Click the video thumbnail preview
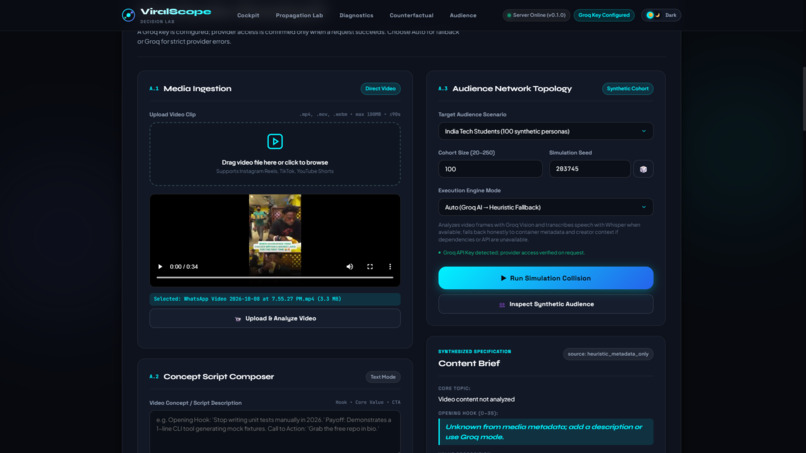 coord(275,234)
